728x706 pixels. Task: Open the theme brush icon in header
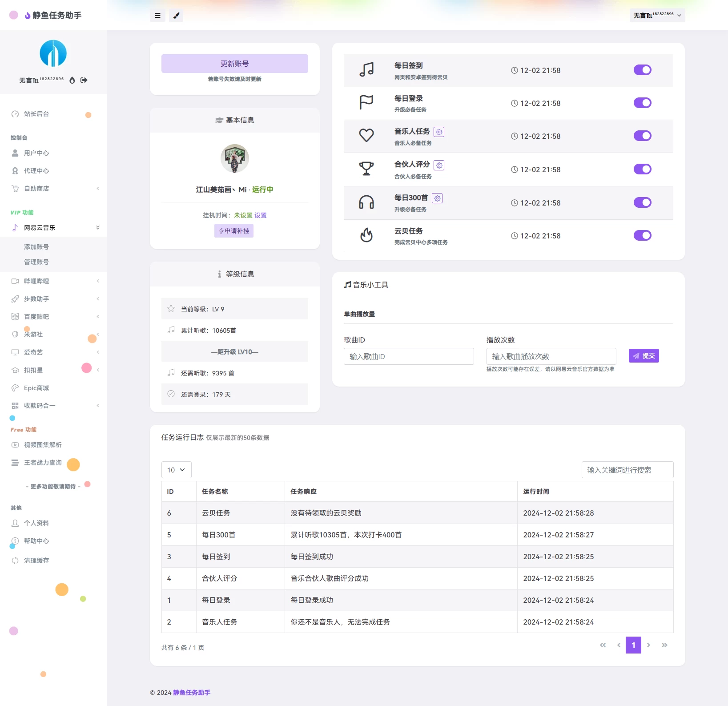(x=176, y=16)
